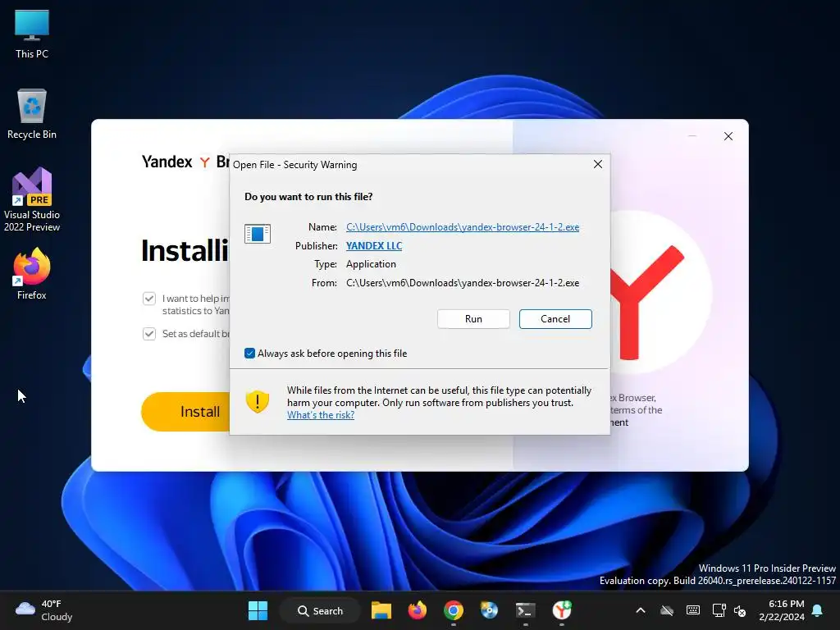Click the Yandex Y logo in installer header
This screenshot has width=840, height=630.
tap(204, 162)
